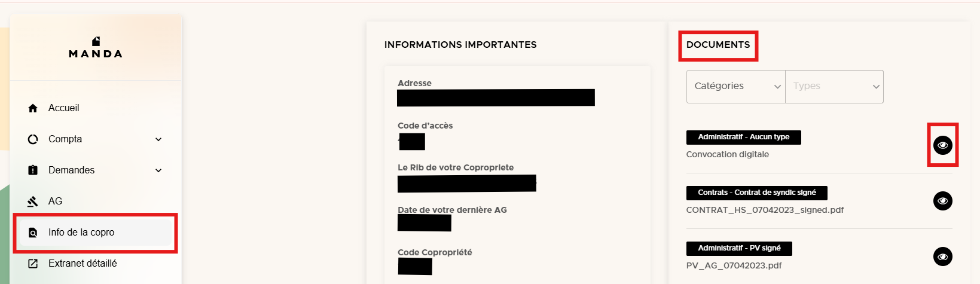The height and width of the screenshot is (284, 980).
Task: Click the Administratif - Aucun type tag
Action: (x=743, y=137)
